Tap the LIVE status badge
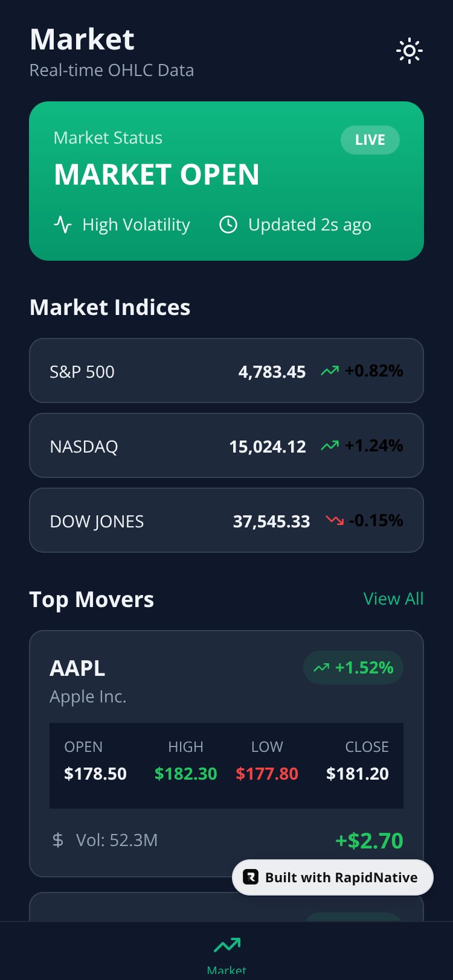Screen dimensions: 453x980 pyautogui.click(x=370, y=140)
